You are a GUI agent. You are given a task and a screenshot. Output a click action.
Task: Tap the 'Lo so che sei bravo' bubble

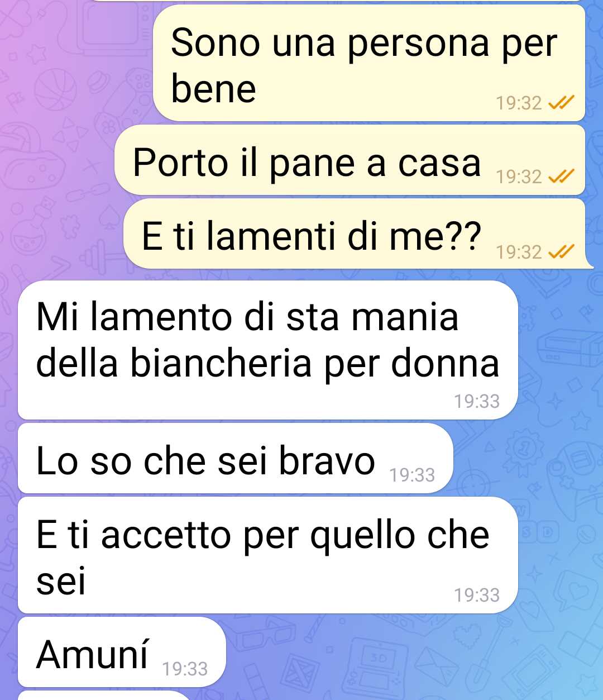[x=236, y=459]
